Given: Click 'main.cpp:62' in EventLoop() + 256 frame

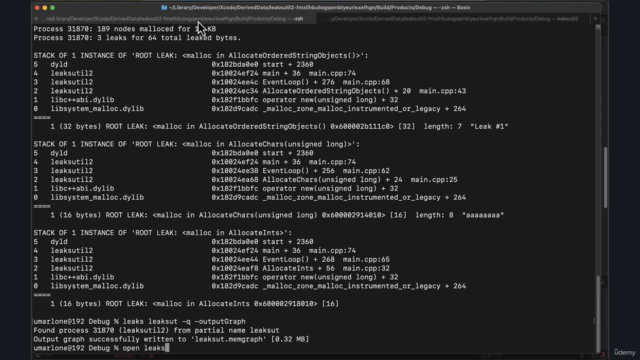Looking at the screenshot, I should pyautogui.click(x=366, y=171).
